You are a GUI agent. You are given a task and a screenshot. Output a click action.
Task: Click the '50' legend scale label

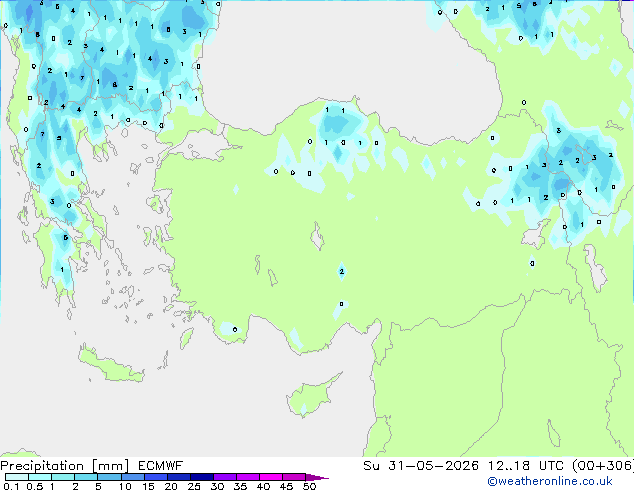(x=309, y=486)
